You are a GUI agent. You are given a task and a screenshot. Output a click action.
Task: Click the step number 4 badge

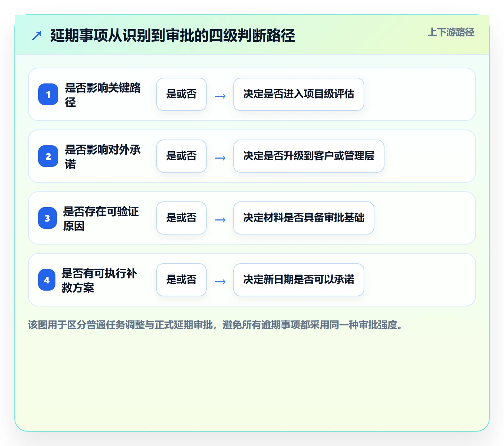[x=47, y=280]
